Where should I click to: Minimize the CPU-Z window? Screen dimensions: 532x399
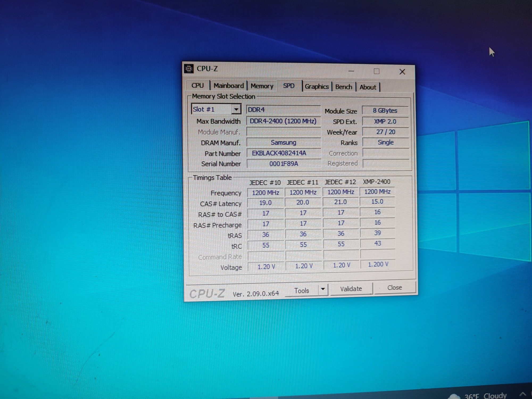351,71
